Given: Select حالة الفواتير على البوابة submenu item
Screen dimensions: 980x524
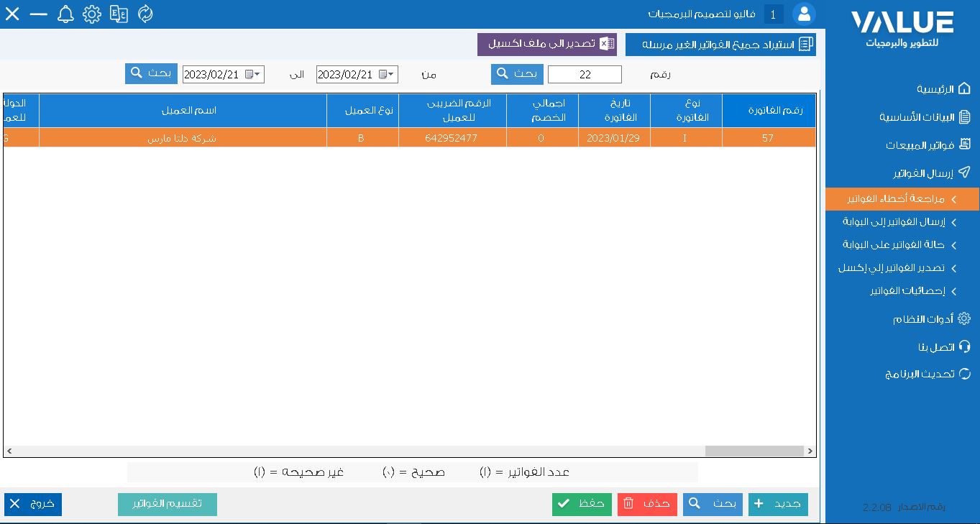Looking at the screenshot, I should [x=899, y=245].
